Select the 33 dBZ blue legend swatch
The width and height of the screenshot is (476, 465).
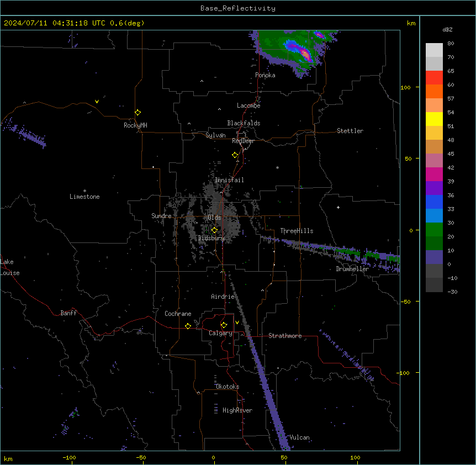click(x=434, y=216)
